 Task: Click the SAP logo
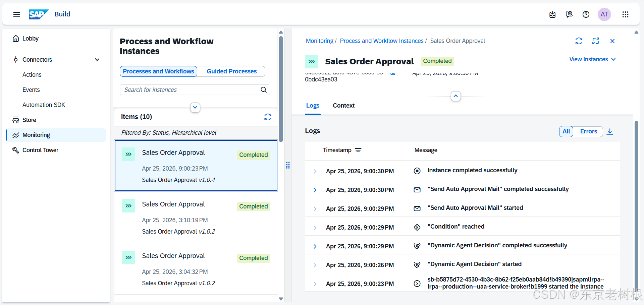(x=39, y=14)
